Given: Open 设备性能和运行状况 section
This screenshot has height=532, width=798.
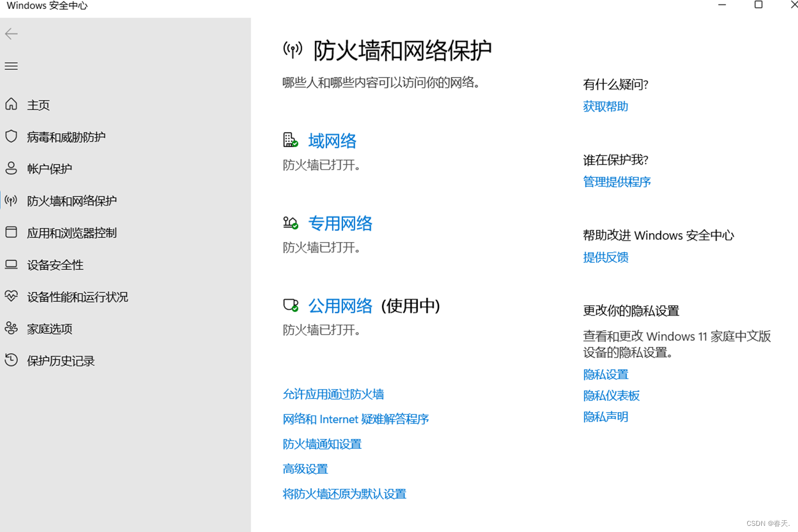Looking at the screenshot, I should tap(78, 297).
